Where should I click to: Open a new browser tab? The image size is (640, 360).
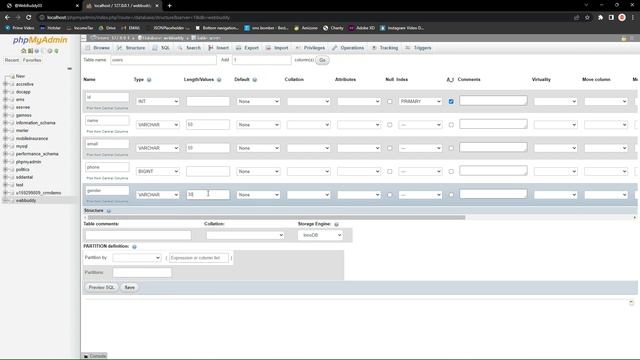[x=169, y=6]
